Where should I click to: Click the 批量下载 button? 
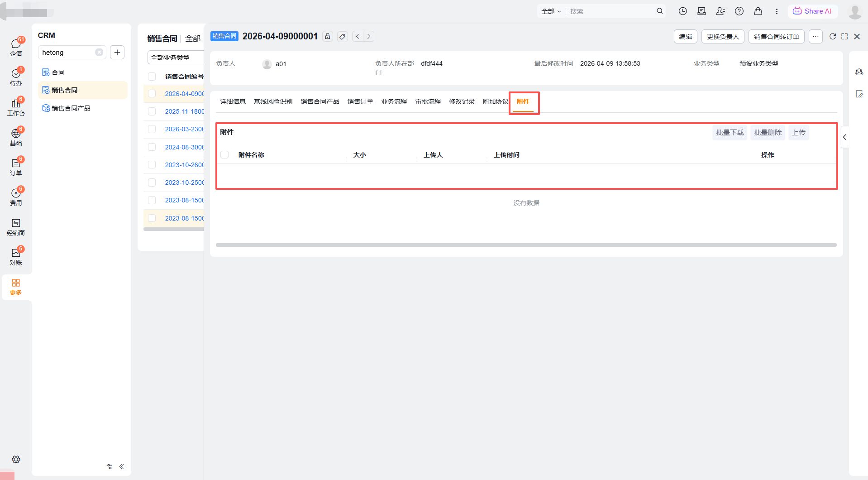coord(730,133)
